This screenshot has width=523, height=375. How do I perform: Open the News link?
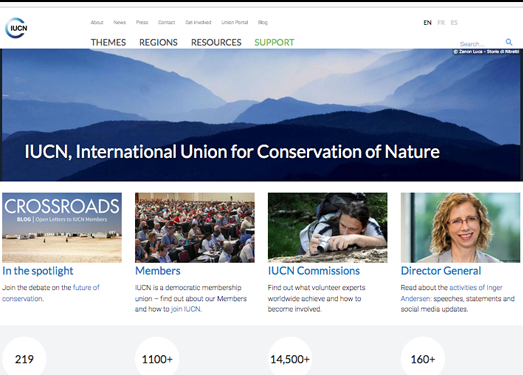(119, 22)
